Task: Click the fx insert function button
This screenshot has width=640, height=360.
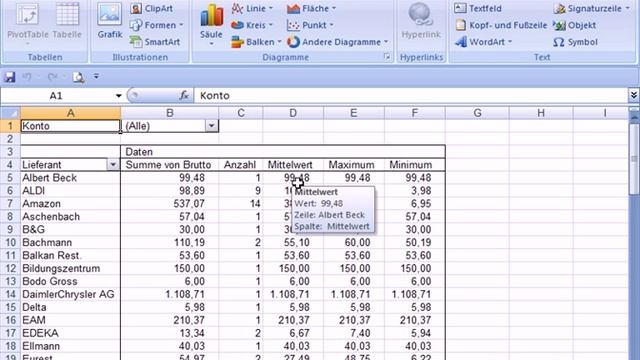Action: click(184, 95)
